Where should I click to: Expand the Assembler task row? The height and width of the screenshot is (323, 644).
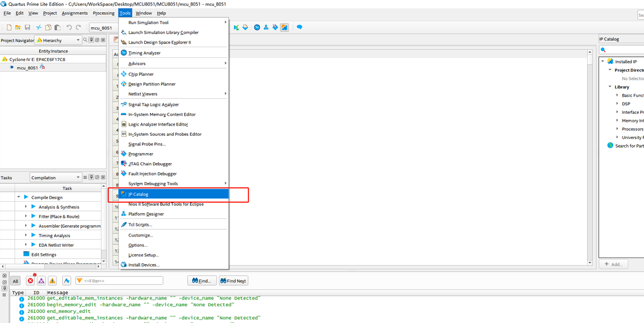pyautogui.click(x=26, y=226)
